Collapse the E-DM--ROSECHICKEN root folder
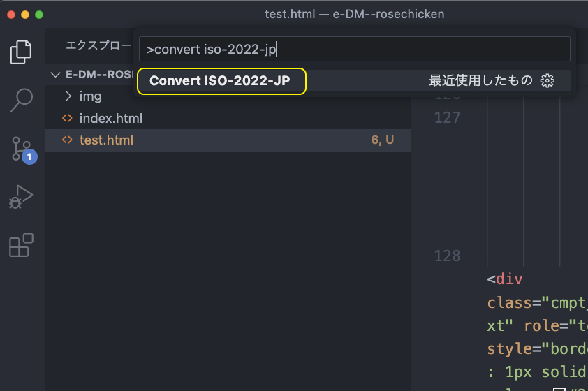The image size is (588, 391). click(55, 75)
